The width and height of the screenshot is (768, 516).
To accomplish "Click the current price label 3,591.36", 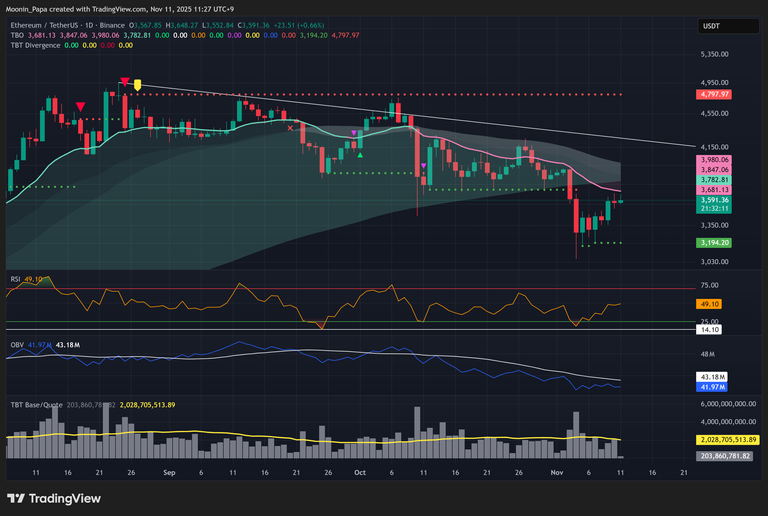I will click(x=716, y=200).
